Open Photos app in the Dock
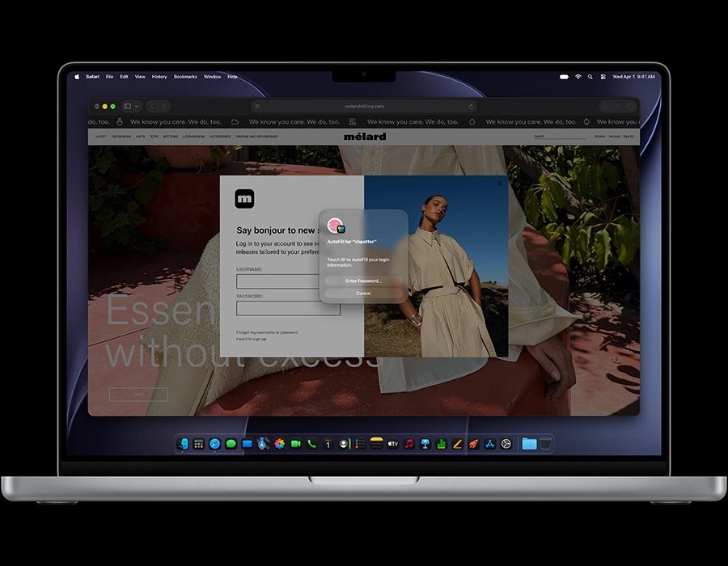 280,444
